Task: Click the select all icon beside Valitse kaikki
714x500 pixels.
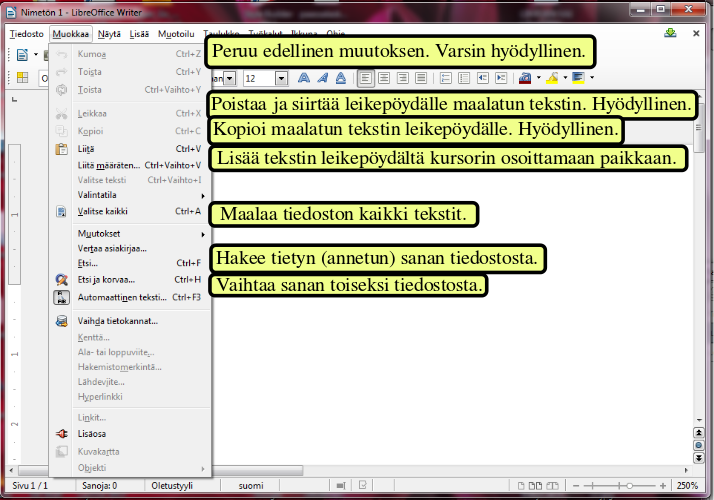Action: (61, 211)
